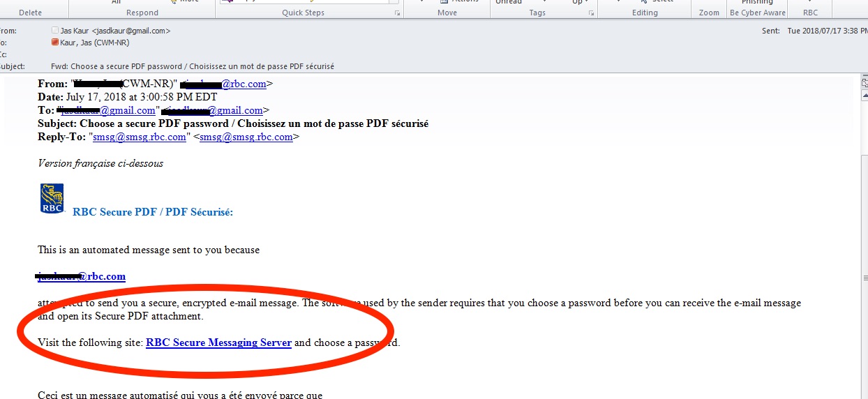Click the RBC shield logo image
This screenshot has height=399, width=868.
(52, 198)
